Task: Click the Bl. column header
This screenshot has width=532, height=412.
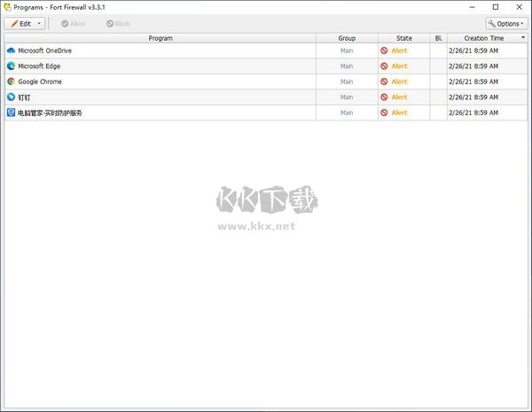Action: pos(438,38)
